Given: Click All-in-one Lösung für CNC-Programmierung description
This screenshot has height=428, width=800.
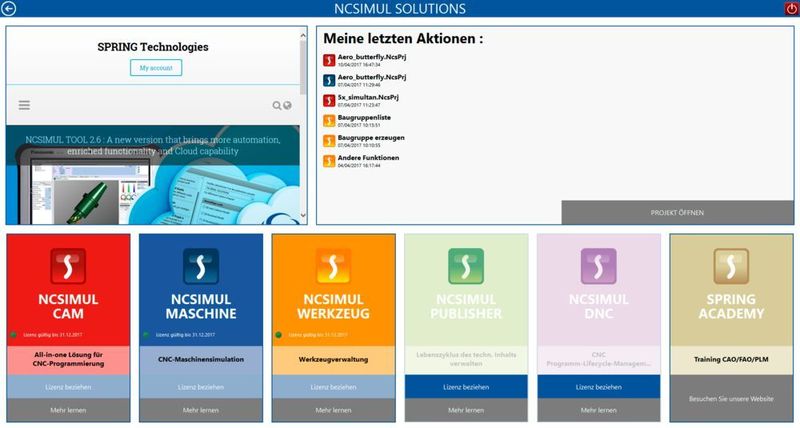Looking at the screenshot, I should [x=68, y=359].
